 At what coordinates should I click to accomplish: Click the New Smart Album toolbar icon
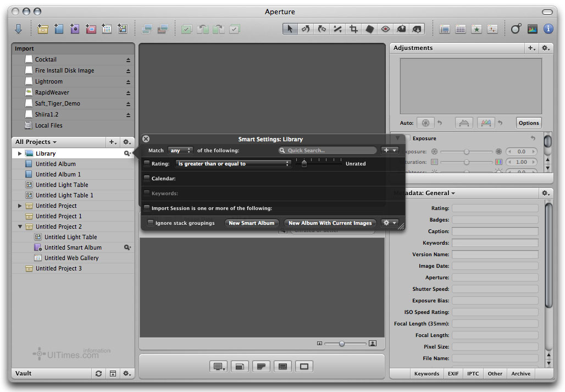pos(75,29)
